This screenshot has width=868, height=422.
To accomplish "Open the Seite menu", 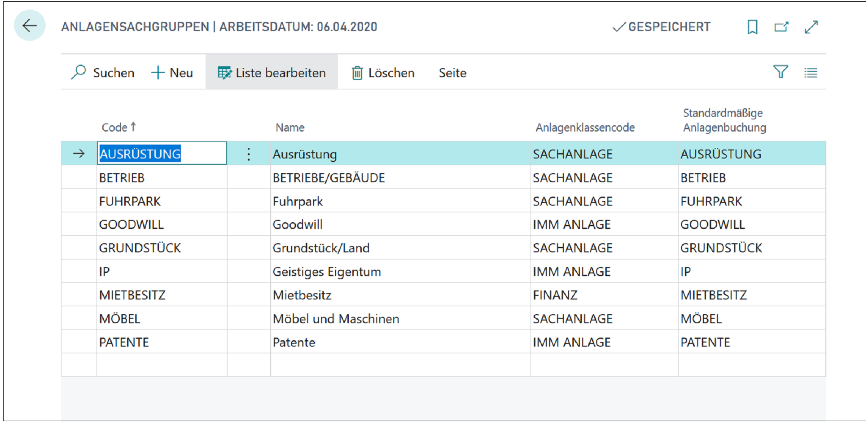I will tap(452, 73).
